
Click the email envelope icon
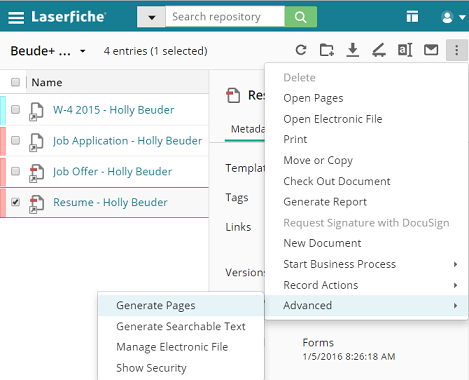431,50
